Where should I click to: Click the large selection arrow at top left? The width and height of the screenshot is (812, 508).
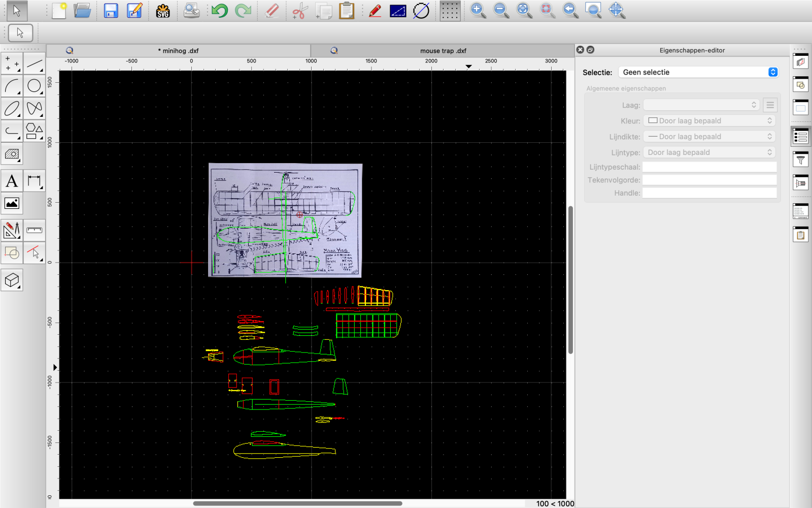pos(17,10)
